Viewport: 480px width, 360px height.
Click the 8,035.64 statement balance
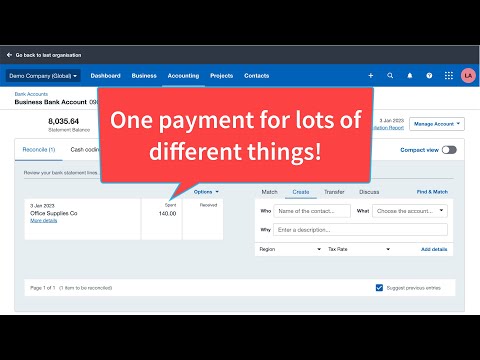(x=63, y=121)
